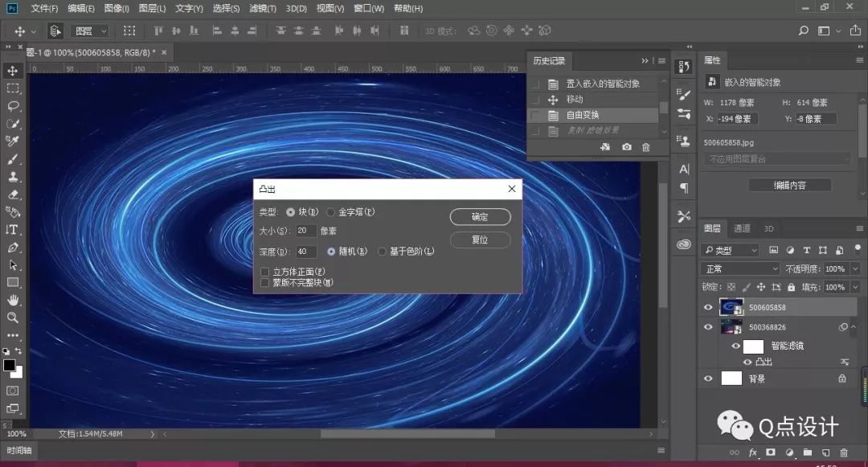Click the foreground color swatch
The image size is (868, 467).
tap(8, 363)
